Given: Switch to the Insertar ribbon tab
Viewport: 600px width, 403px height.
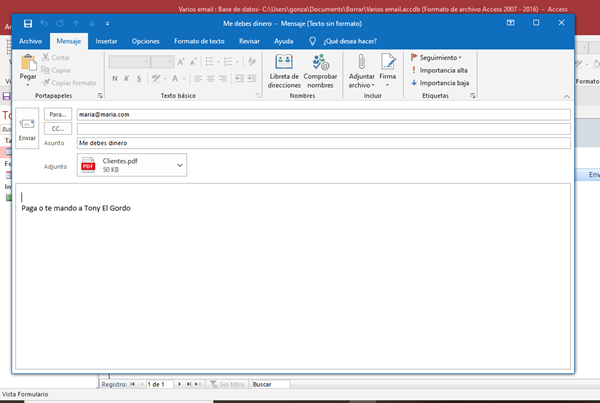Looking at the screenshot, I should pos(106,42).
